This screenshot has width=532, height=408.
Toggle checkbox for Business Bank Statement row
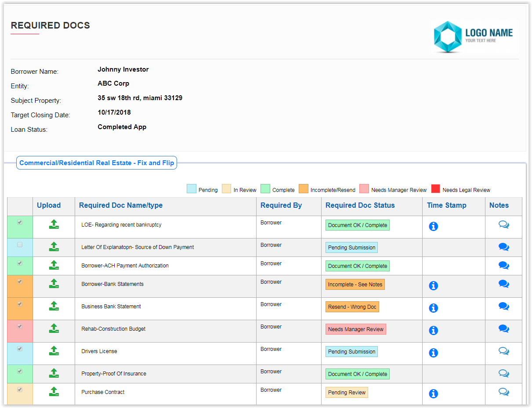pyautogui.click(x=20, y=304)
